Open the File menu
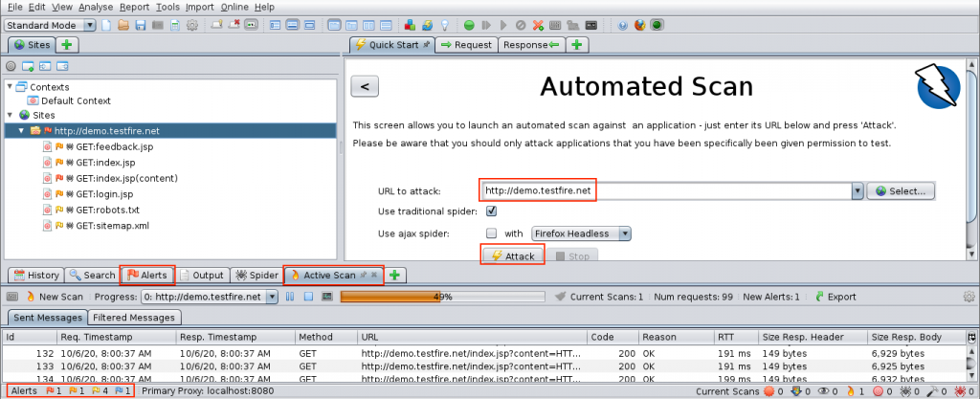This screenshot has height=399, width=980. 15,7
